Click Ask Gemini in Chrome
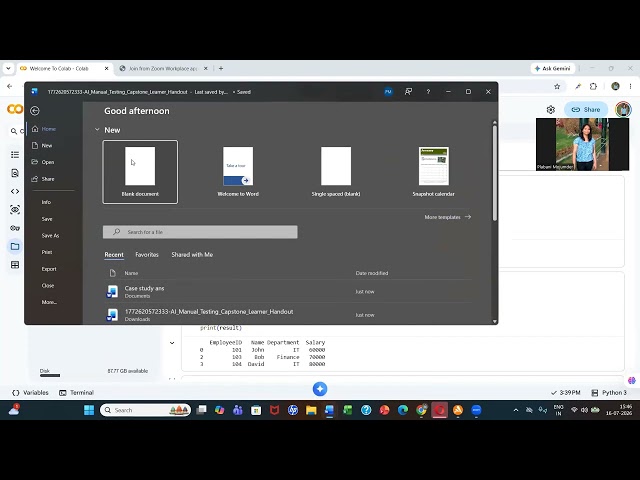Viewport: 640px width, 480px height. coord(553,69)
